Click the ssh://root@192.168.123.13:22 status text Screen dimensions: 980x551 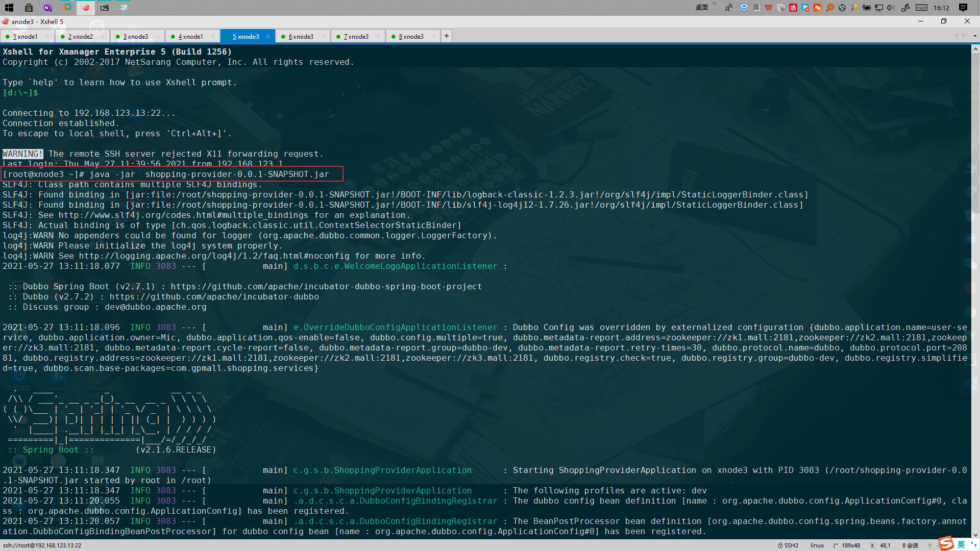[x=42, y=545]
